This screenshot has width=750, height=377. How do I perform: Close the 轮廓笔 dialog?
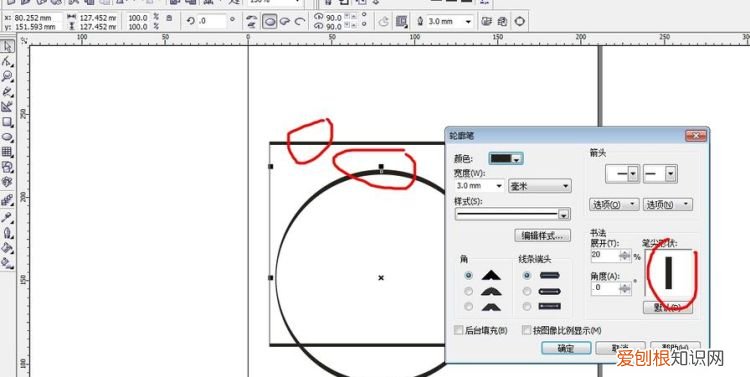pyautogui.click(x=695, y=136)
